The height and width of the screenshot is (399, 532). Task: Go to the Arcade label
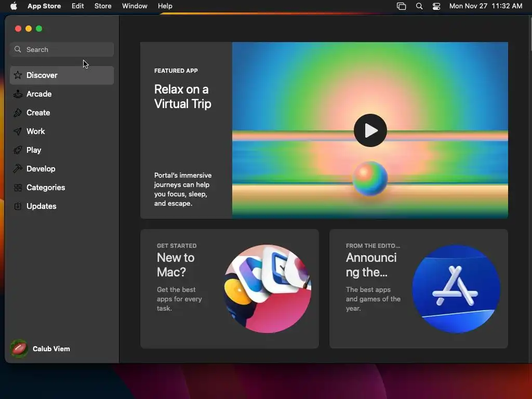point(39,94)
